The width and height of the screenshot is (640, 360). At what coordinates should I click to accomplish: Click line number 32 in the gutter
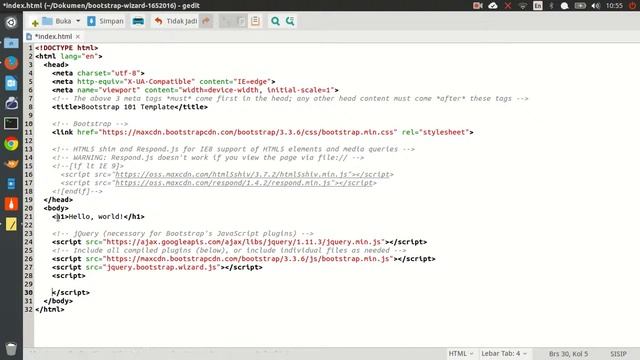tap(28, 309)
